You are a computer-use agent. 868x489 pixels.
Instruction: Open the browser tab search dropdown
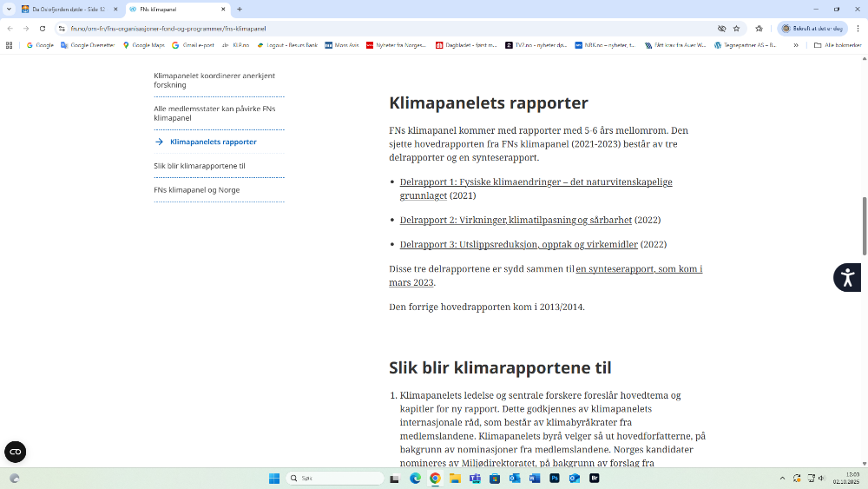click(x=10, y=9)
